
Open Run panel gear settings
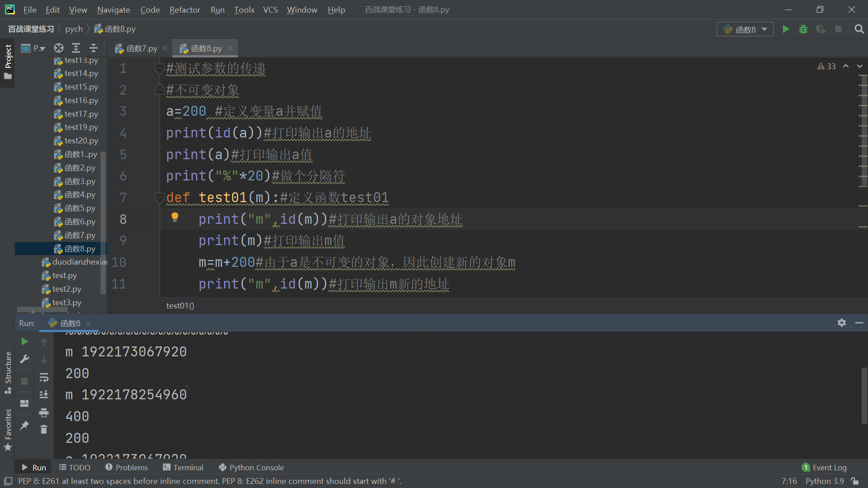click(841, 323)
